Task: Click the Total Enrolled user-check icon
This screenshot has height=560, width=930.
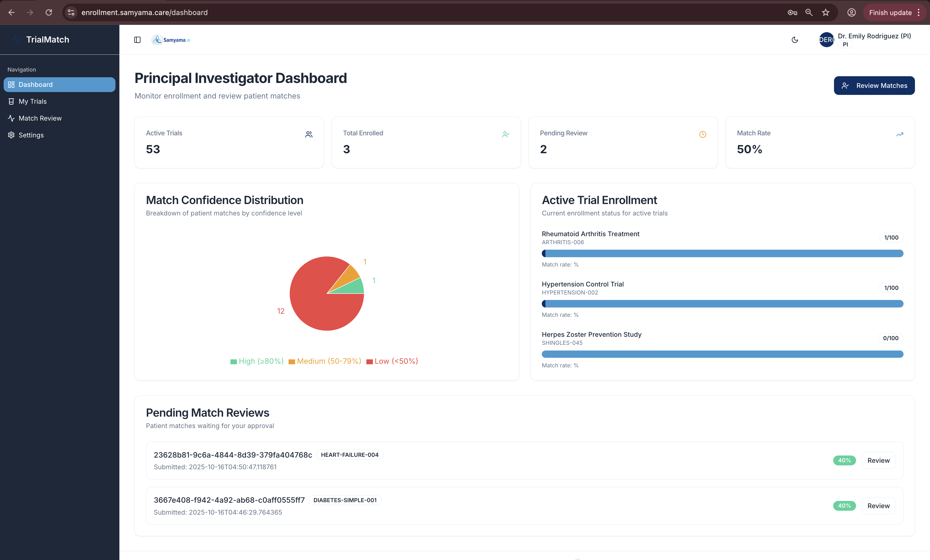Action: pyautogui.click(x=506, y=134)
